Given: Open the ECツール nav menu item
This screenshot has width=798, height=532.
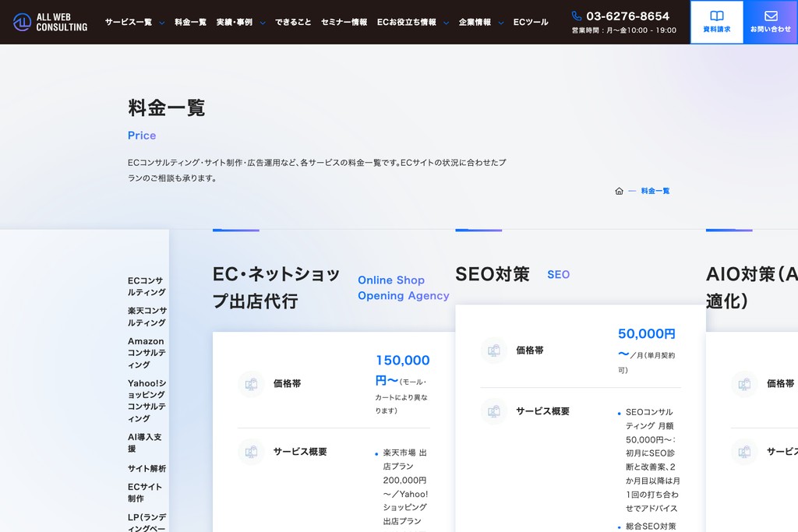Looking at the screenshot, I should pos(531,22).
